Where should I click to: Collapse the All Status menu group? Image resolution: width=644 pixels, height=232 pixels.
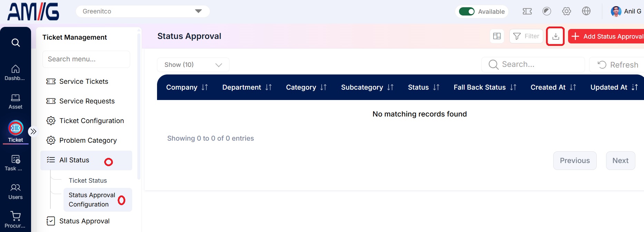(x=86, y=160)
